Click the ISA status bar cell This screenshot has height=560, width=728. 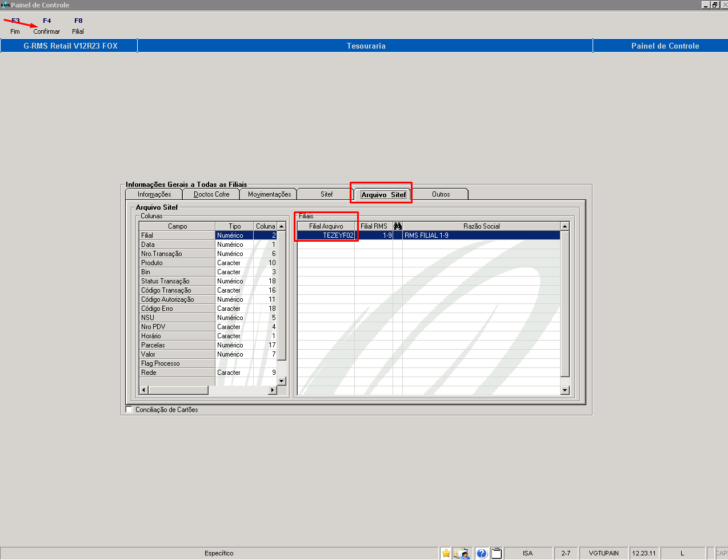(527, 553)
